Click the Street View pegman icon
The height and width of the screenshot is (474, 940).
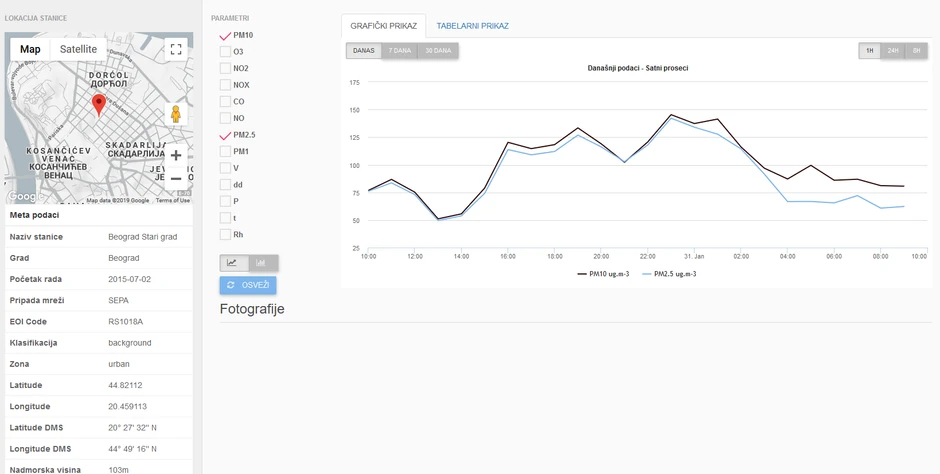[176, 114]
